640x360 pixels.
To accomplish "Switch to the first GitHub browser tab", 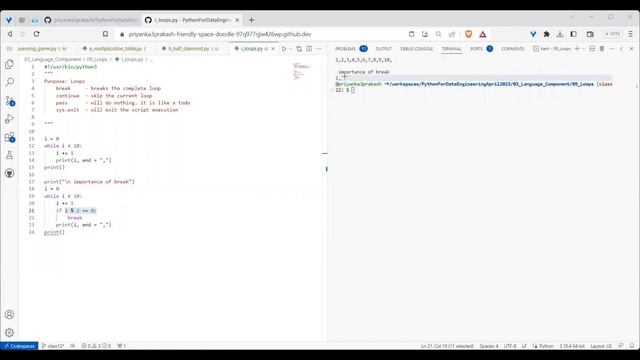I will (x=91, y=20).
